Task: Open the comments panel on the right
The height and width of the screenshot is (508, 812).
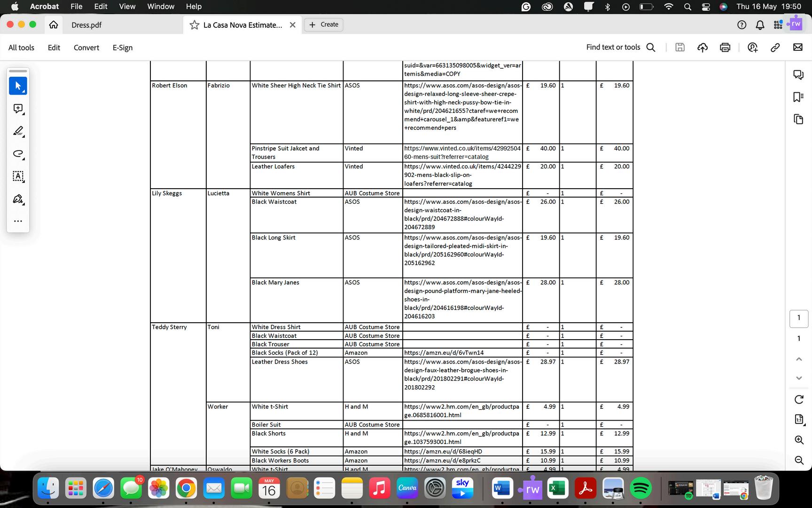Action: tap(798, 75)
